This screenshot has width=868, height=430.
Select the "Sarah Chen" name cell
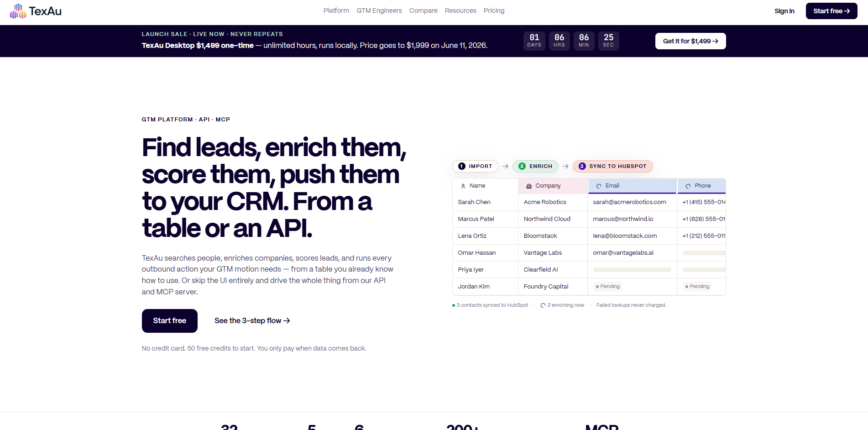485,202
